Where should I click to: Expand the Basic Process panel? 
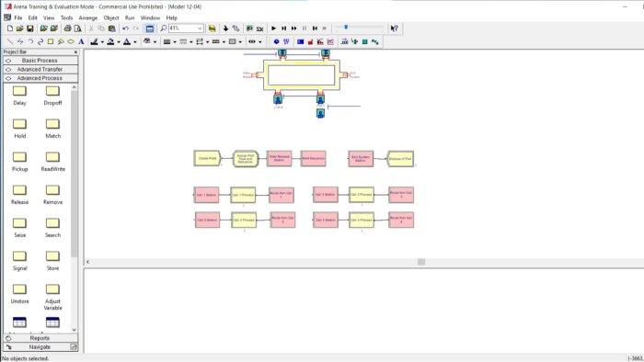point(40,61)
